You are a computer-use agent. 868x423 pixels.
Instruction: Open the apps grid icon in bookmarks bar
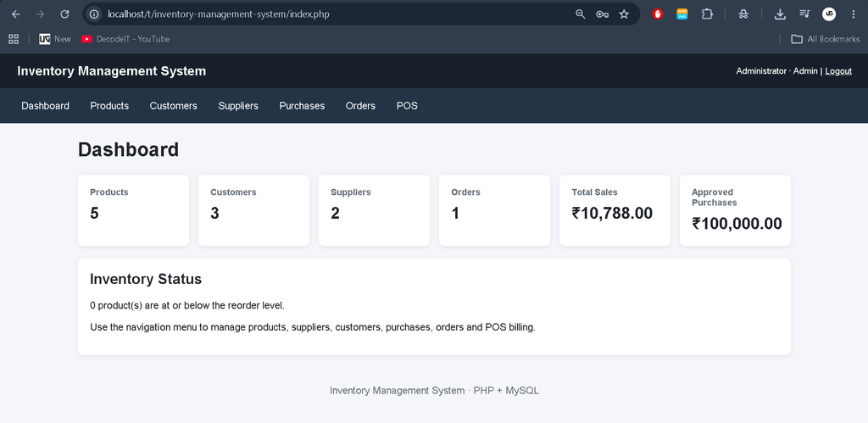point(14,39)
